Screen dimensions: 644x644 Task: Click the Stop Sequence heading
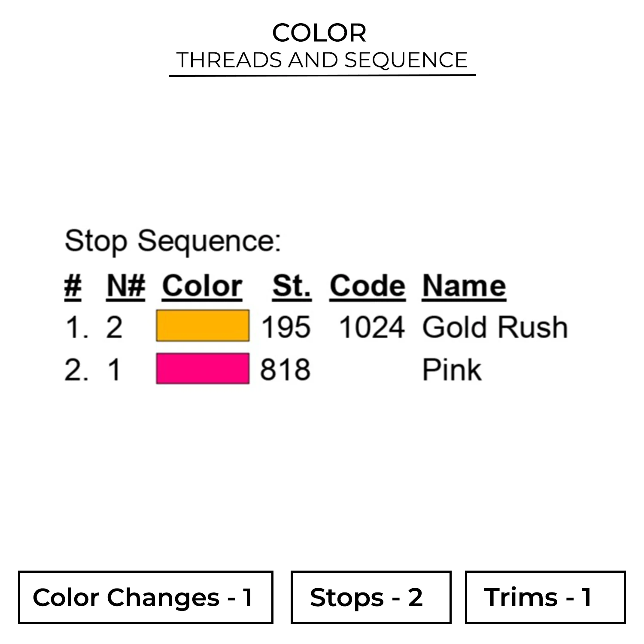173,241
